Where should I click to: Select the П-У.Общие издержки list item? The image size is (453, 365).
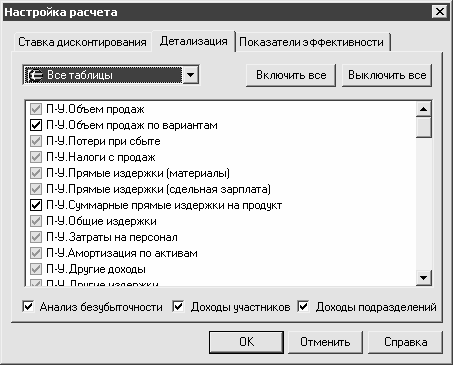point(101,221)
